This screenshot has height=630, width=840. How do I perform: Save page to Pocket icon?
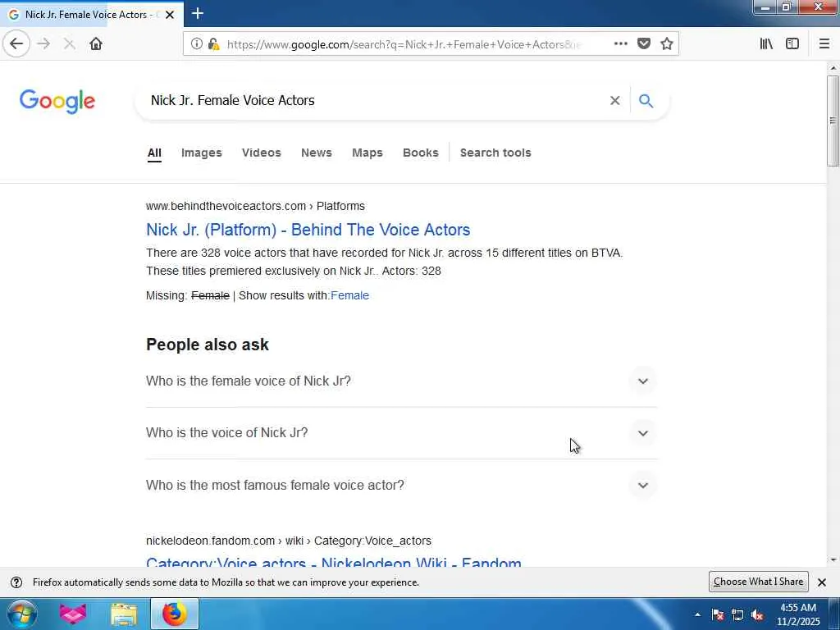point(644,44)
